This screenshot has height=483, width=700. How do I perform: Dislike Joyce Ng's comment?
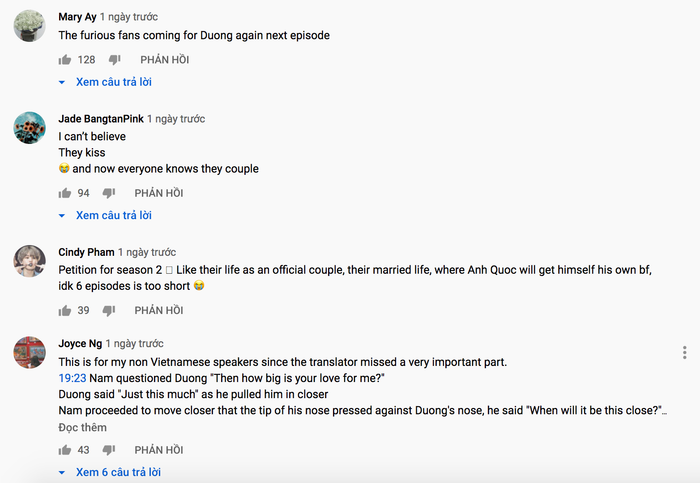109,450
